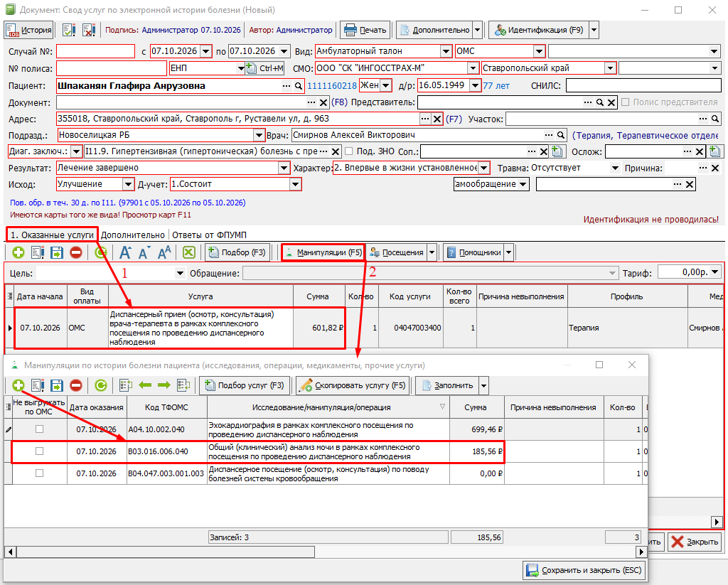Expand the СМО insurance company dropdown
This screenshot has height=585, width=728.
coord(473,68)
